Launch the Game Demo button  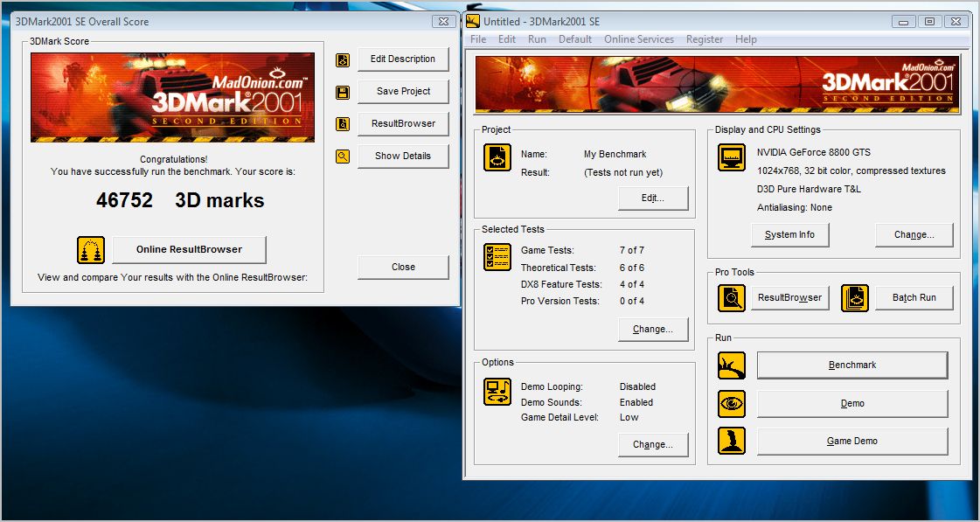[x=852, y=442]
